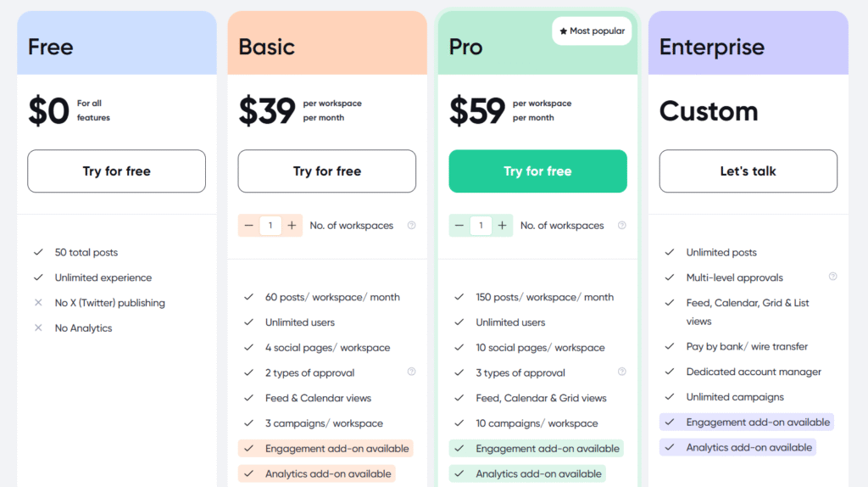This screenshot has width=868, height=487.
Task: Click the Basic plan workspace number field
Action: [270, 226]
